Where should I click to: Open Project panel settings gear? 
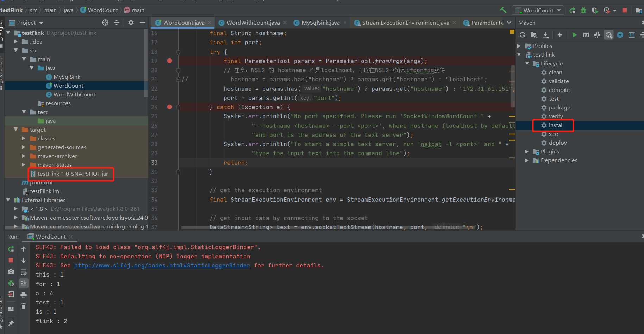click(x=131, y=23)
